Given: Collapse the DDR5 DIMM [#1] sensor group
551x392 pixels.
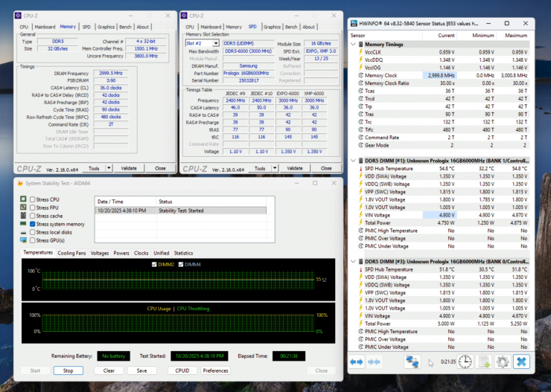Looking at the screenshot, I should 353,160.
